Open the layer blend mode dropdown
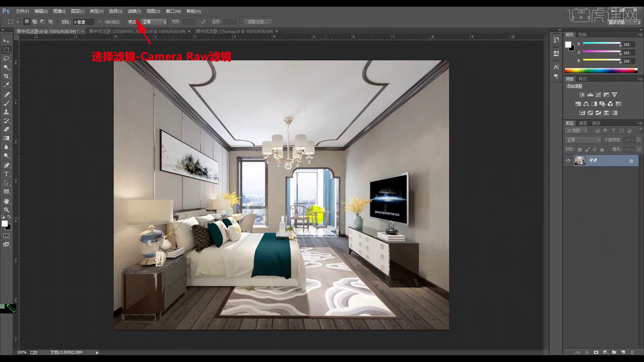 click(x=584, y=140)
